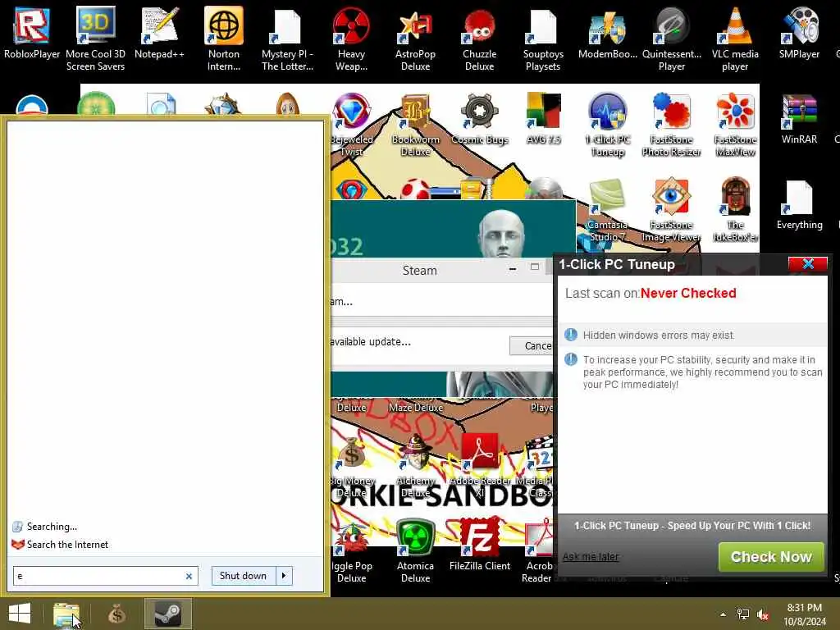Open AVG 7.5 desktop shortcut
This screenshot has height=630, width=840.
[x=543, y=119]
